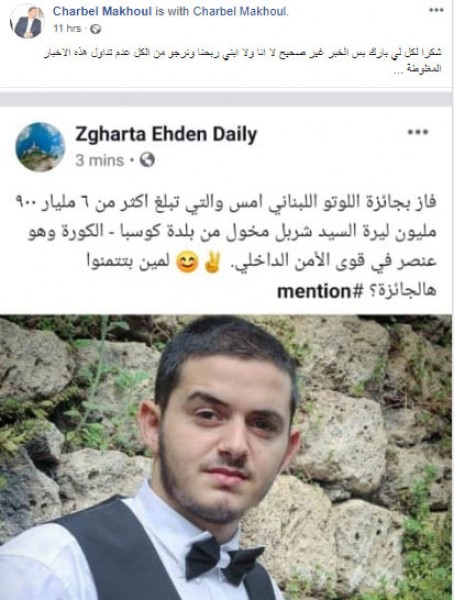Viewport: 454px width, 600px height.
Task: Click the public globe icon beside '3 mins'
Action: 147,160
